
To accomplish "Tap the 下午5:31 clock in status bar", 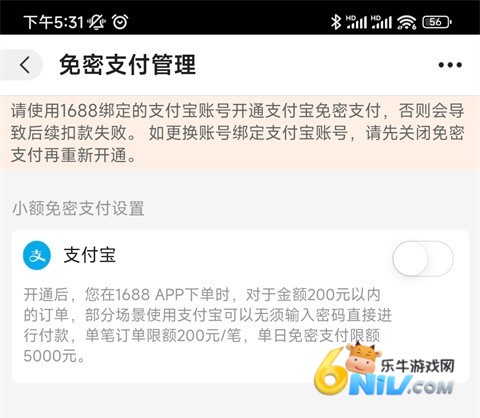I will [53, 22].
